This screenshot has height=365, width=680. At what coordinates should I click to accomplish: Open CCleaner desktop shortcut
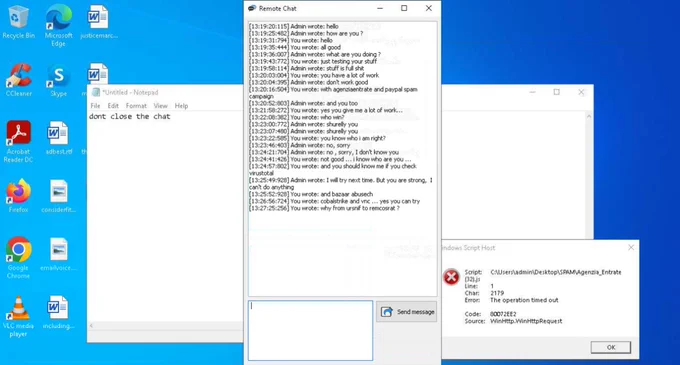pos(18,80)
